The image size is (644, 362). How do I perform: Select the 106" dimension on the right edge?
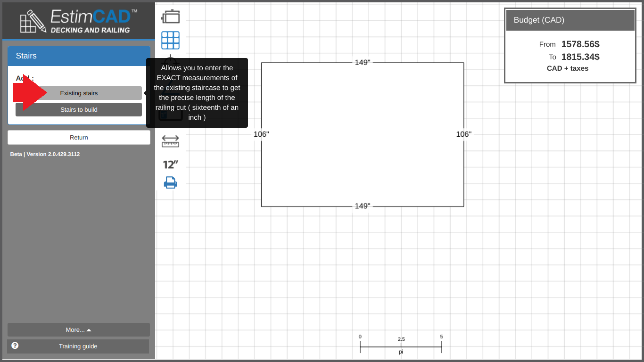click(x=463, y=134)
